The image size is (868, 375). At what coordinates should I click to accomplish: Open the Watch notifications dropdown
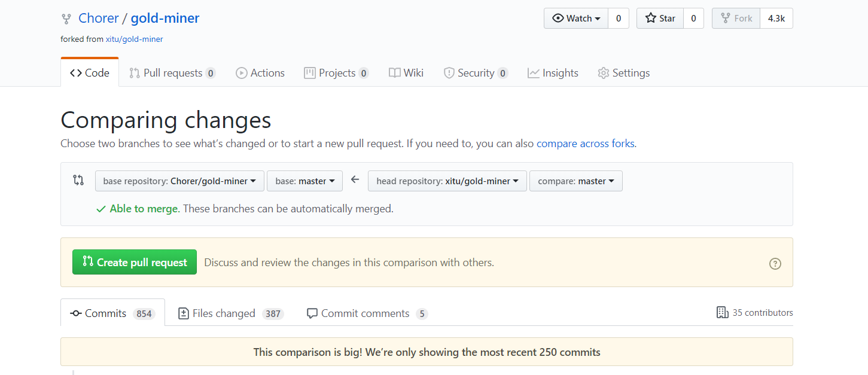pos(576,19)
